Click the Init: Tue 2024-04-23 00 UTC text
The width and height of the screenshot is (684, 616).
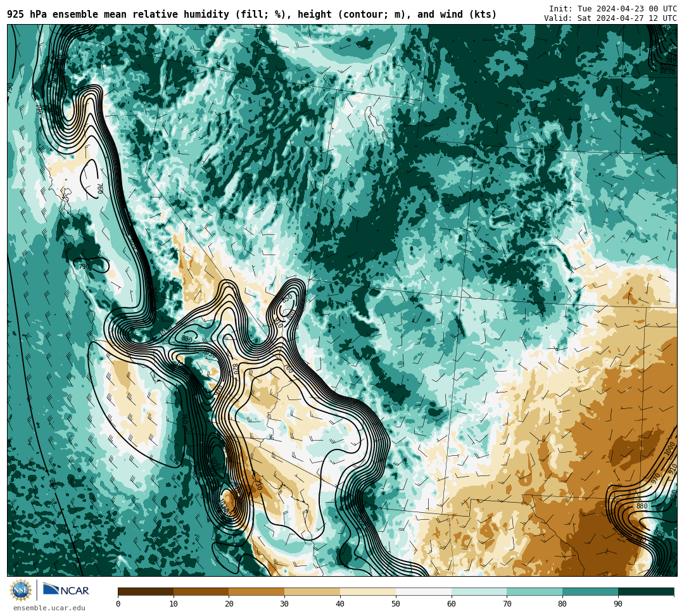[x=613, y=9]
